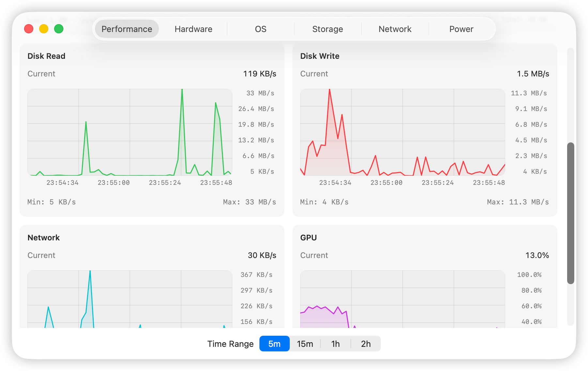
Task: Choose the 15m time range
Action: 305,344
